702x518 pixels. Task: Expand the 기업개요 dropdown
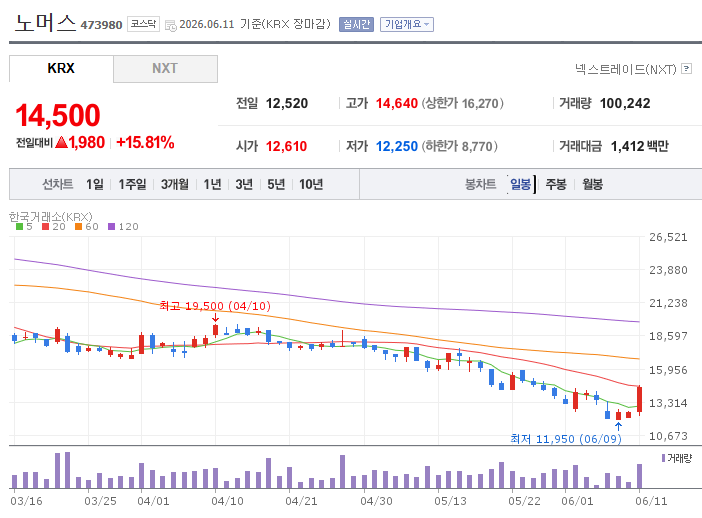click(407, 24)
